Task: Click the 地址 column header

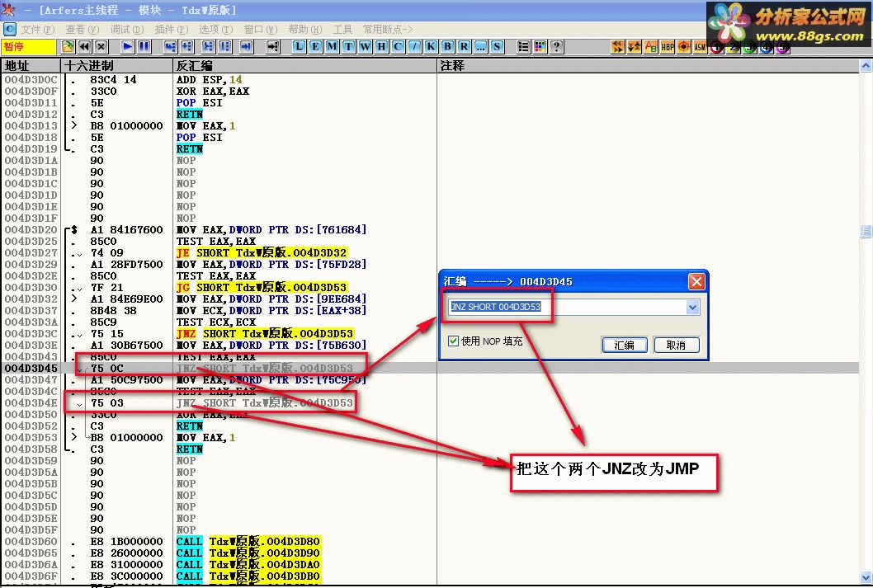Action: pos(30,66)
